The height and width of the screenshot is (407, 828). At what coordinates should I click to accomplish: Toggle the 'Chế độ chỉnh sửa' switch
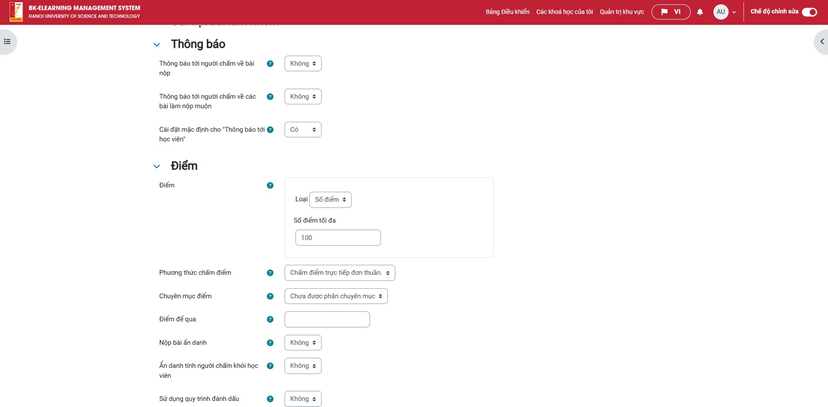pyautogui.click(x=809, y=12)
